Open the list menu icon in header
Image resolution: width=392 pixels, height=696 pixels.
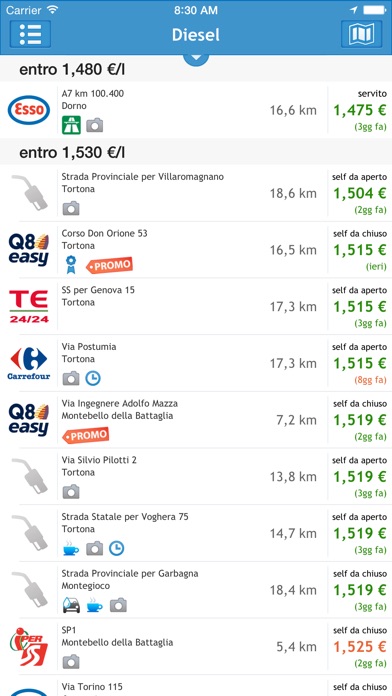pyautogui.click(x=30, y=34)
